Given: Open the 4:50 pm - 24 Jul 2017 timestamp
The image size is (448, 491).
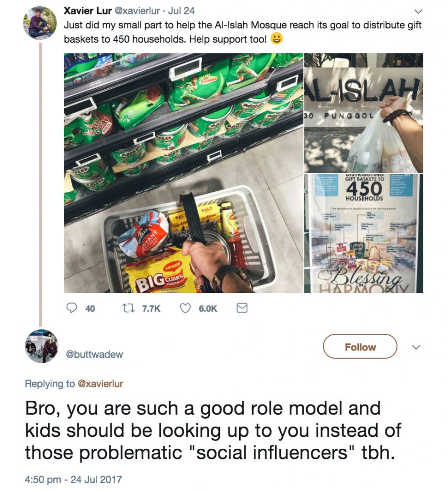Looking at the screenshot, I should click(73, 479).
